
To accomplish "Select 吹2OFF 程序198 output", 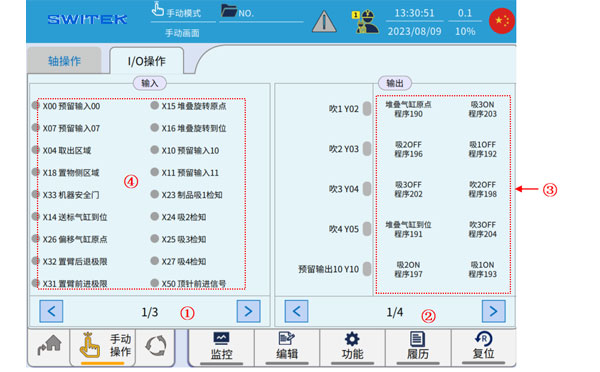I will pyautogui.click(x=483, y=189).
